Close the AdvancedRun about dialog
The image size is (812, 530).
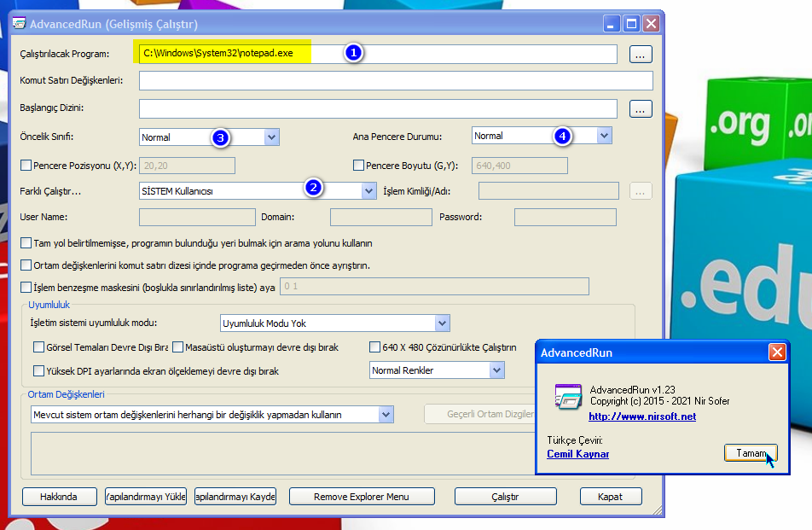click(777, 352)
